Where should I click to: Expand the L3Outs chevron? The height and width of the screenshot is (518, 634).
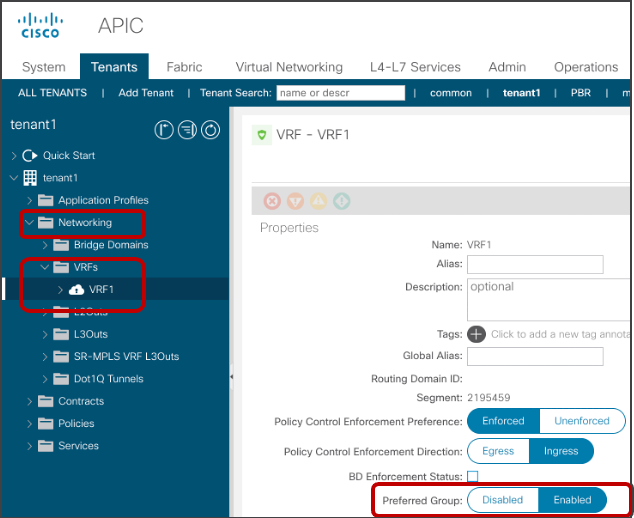pos(45,334)
